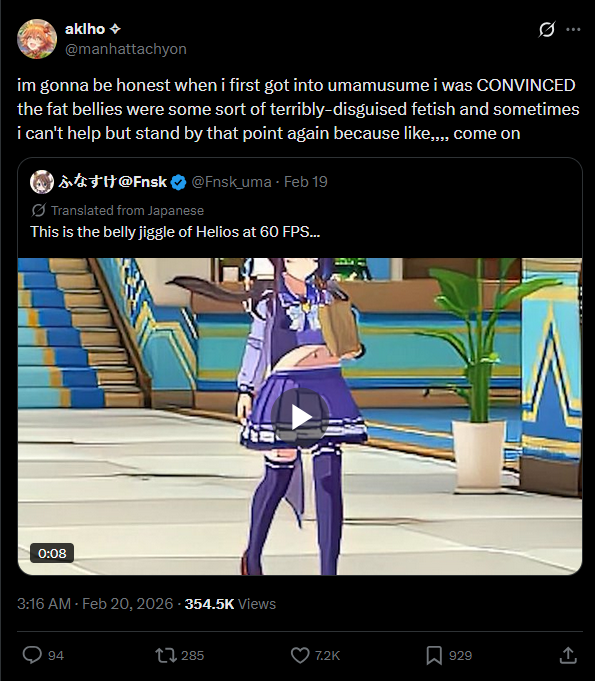Bookmark the post with bookmark icon
This screenshot has height=681, width=595.
pos(434,655)
